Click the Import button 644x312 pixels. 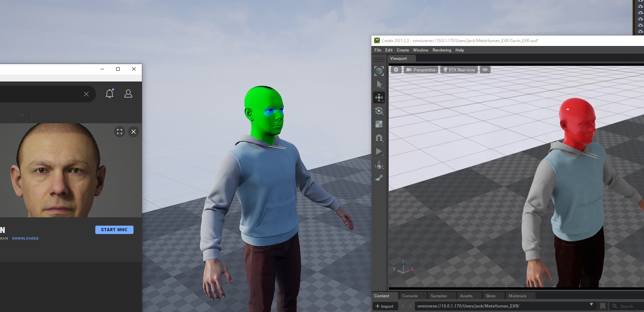point(385,306)
